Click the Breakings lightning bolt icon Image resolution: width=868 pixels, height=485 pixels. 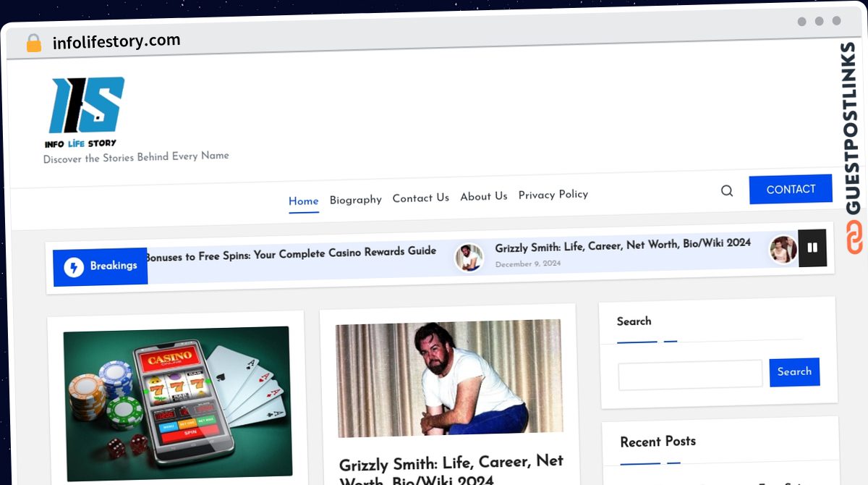click(x=74, y=267)
